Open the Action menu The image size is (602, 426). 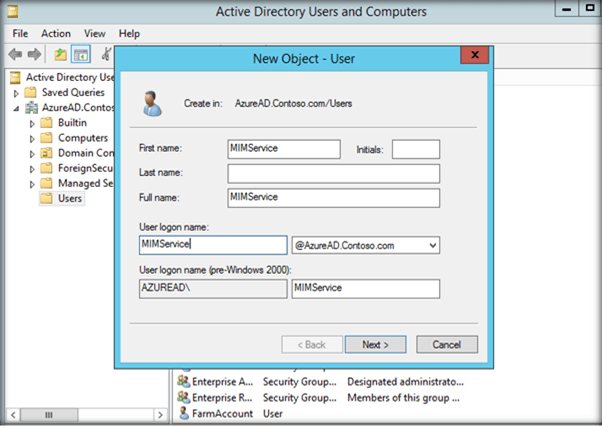point(56,34)
